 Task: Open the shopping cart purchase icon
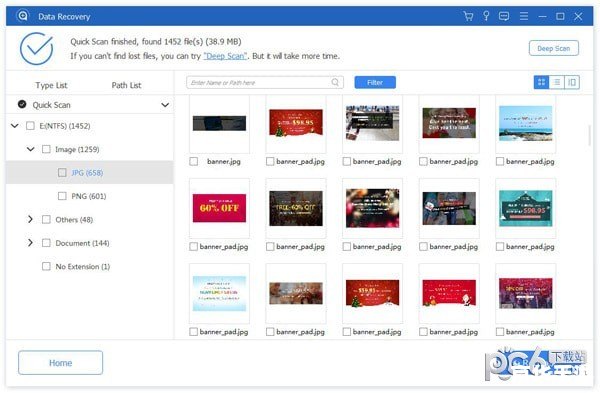(468, 16)
